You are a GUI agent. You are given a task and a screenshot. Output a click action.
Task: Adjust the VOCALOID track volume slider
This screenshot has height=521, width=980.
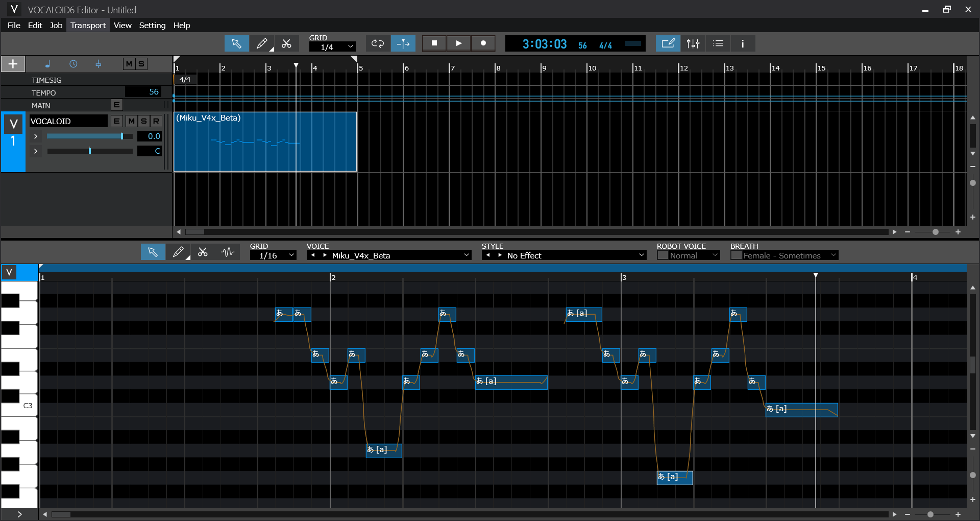point(90,136)
